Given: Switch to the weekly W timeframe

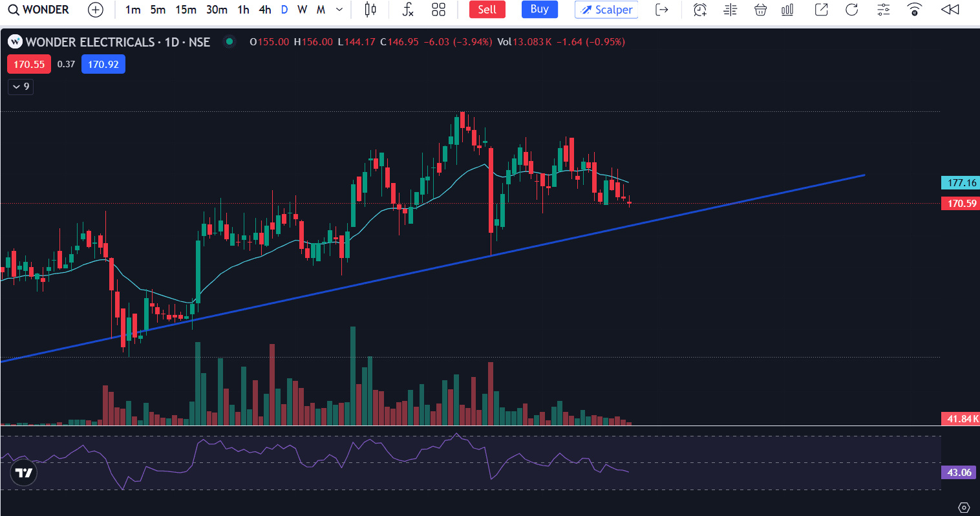Looking at the screenshot, I should (302, 10).
